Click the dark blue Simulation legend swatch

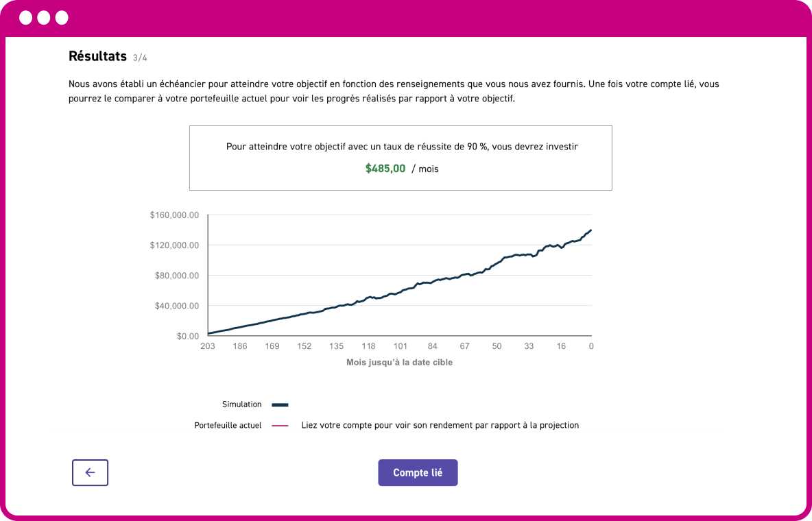click(280, 405)
